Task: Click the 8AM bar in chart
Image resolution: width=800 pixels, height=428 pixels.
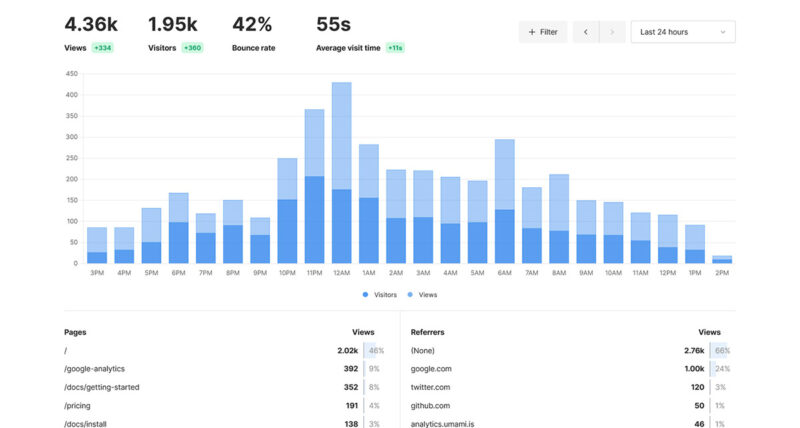Action: [x=559, y=219]
